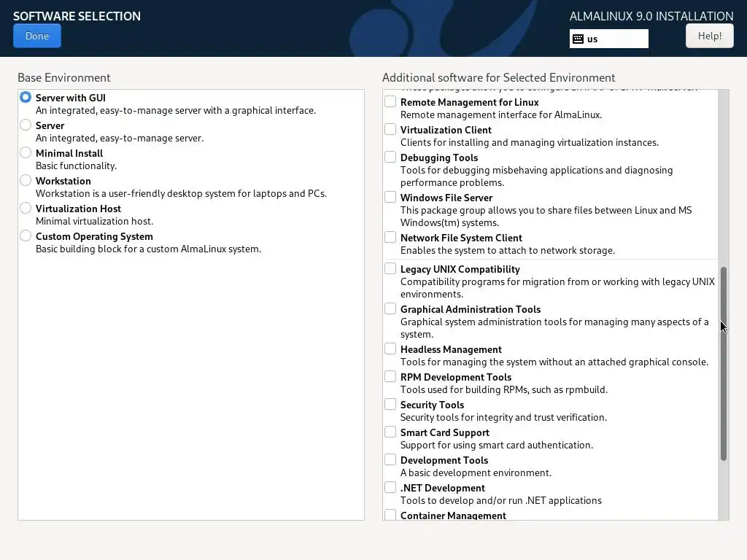The height and width of the screenshot is (560, 747).
Task: Click 'Tools used for building RPMs, such as rpmbuild.'
Action: [504, 389]
